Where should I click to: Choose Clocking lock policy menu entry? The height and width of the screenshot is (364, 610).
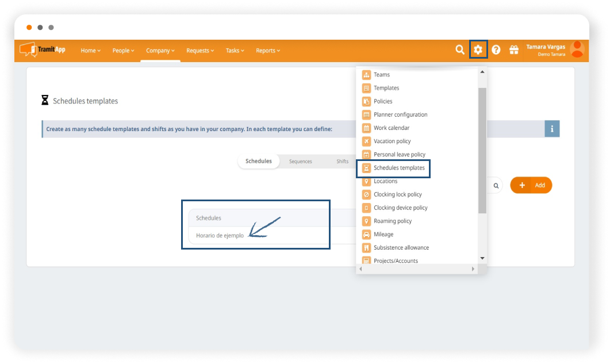pos(397,194)
